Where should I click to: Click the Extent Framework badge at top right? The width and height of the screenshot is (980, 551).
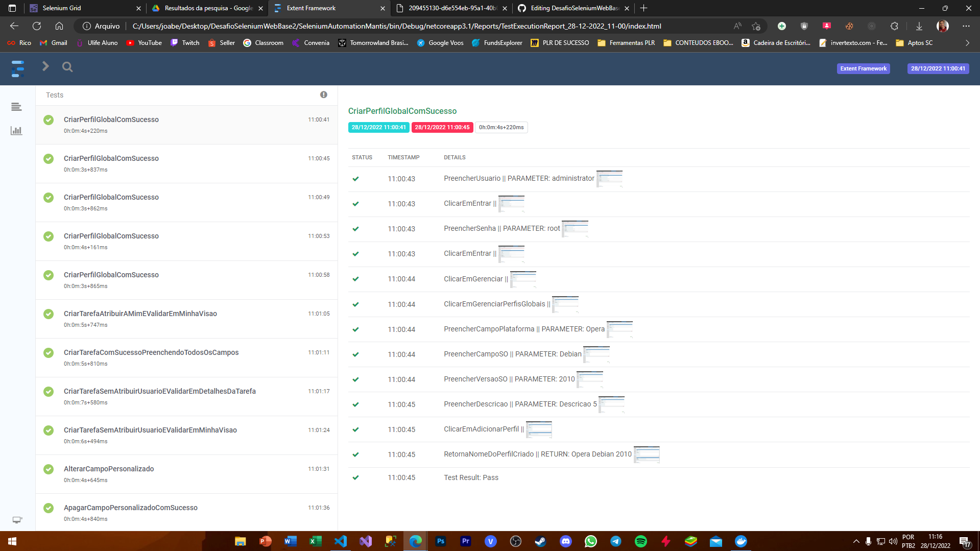[863, 68]
